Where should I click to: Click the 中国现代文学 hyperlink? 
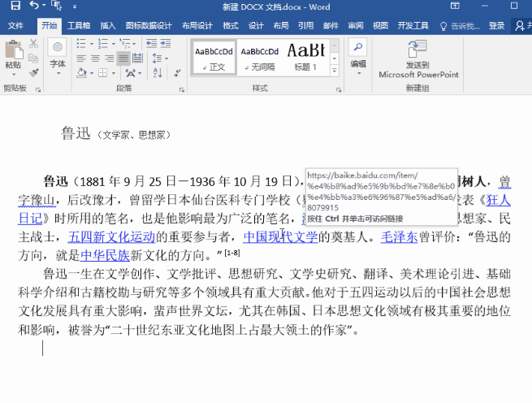coord(280,236)
